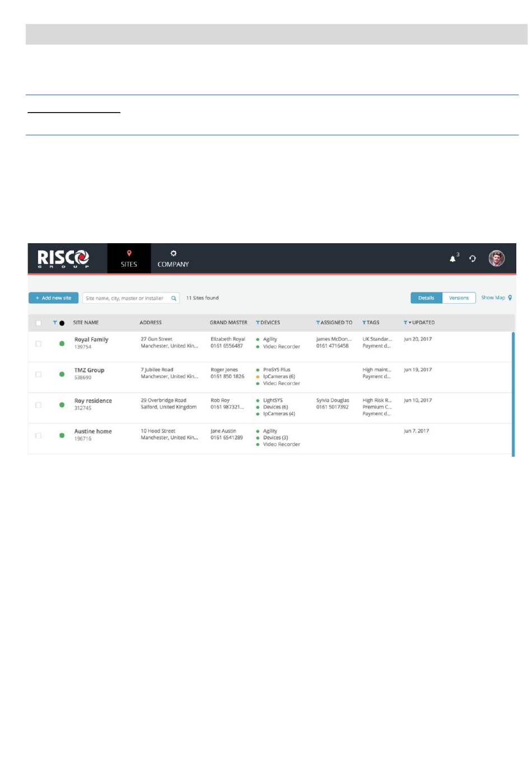Check the Austine home row checkbox

pos(38,435)
